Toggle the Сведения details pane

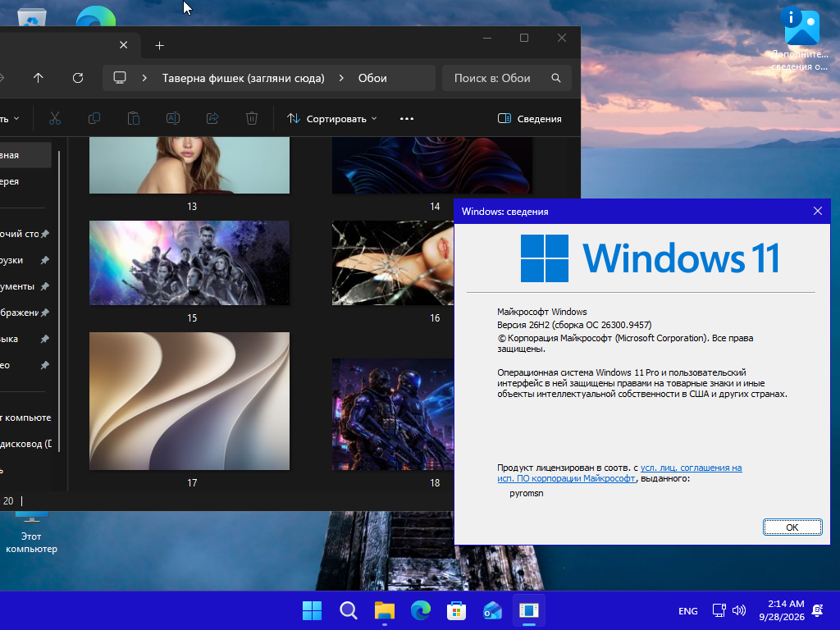pyautogui.click(x=530, y=118)
